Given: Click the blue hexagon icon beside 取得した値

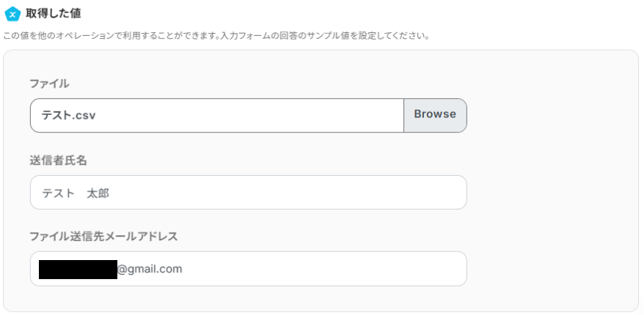Looking at the screenshot, I should [12, 14].
